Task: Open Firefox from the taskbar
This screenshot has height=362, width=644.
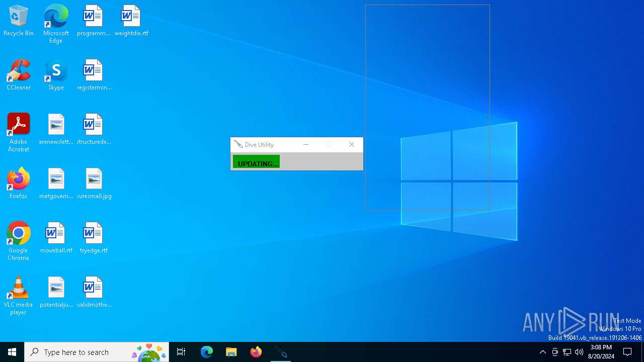Action: click(256, 352)
